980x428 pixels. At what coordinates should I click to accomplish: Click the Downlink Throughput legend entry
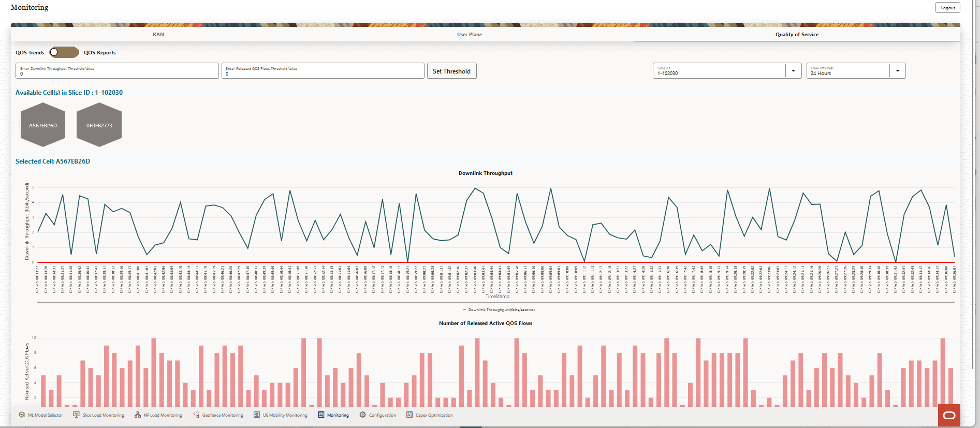point(499,310)
